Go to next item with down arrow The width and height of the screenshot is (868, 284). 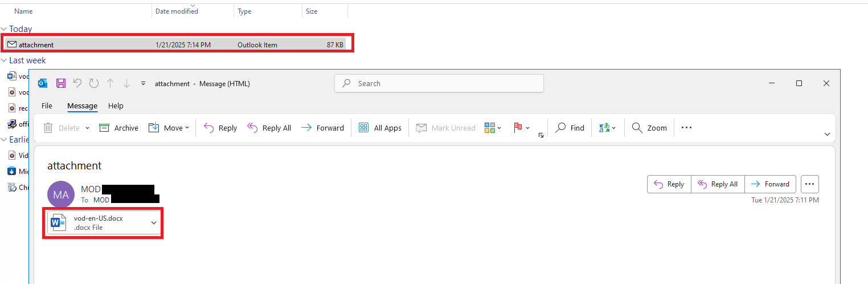coord(126,83)
